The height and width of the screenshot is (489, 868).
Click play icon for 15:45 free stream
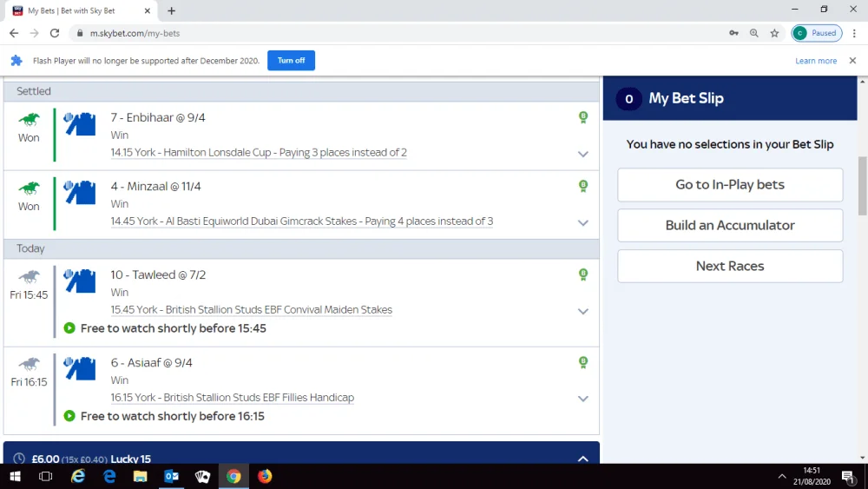point(69,327)
